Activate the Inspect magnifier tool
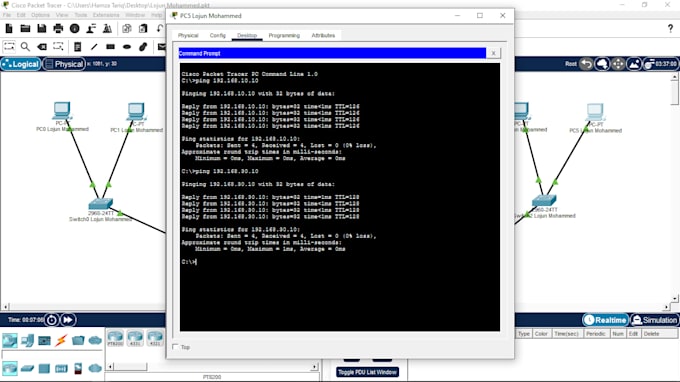This screenshot has width=680, height=382. 25,46
